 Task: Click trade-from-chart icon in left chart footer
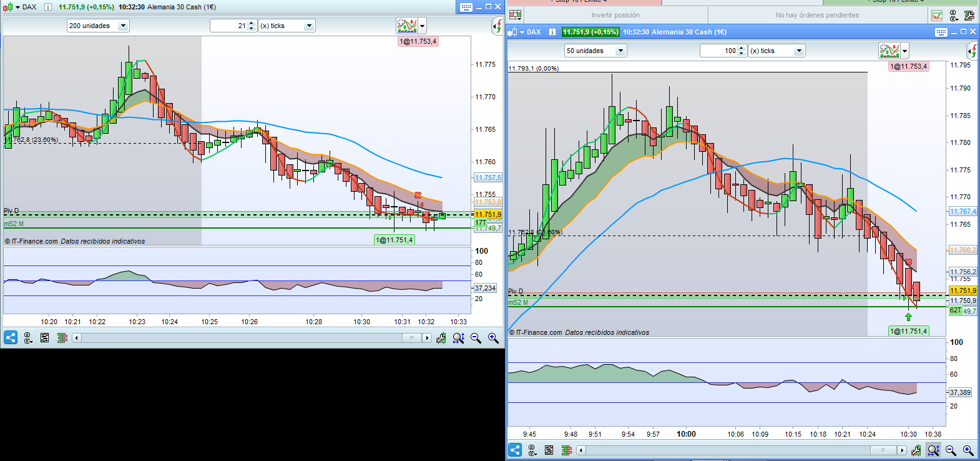(x=441, y=338)
